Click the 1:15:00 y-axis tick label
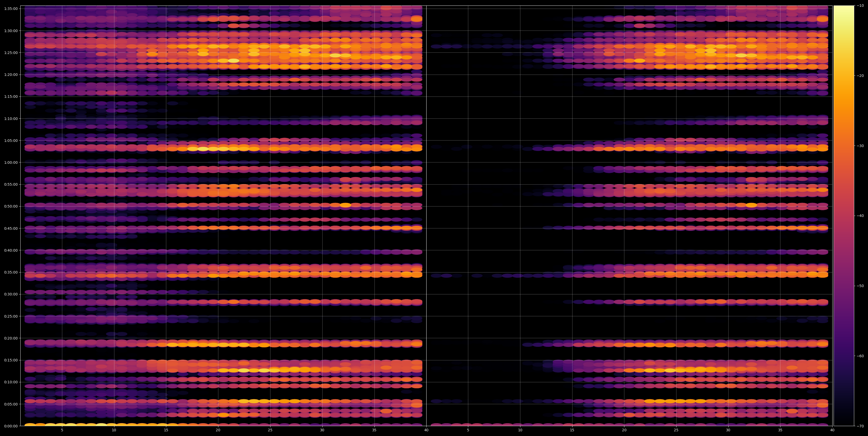This screenshot has height=436, width=868. pos(11,96)
